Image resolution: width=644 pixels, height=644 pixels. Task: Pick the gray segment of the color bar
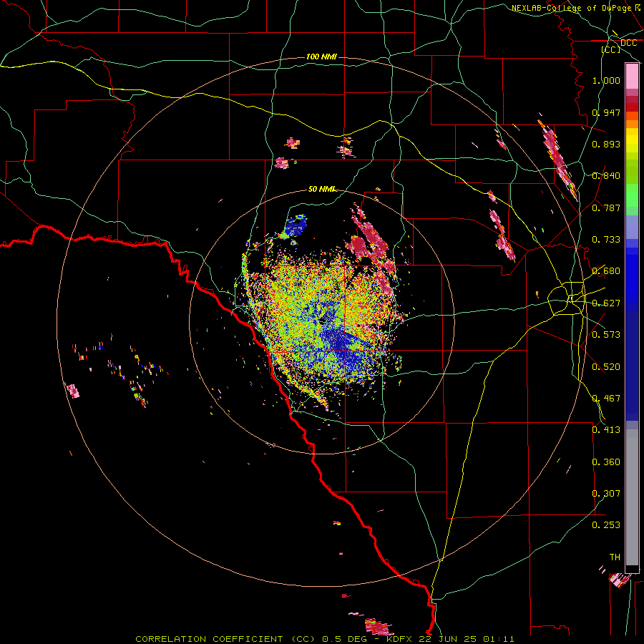[x=632, y=497]
